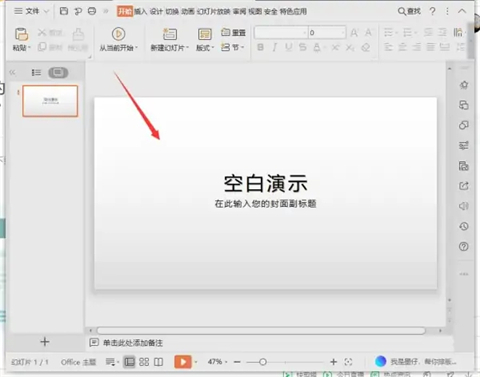Viewport: 480px width, 377px height.
Task: Start slideshow from current slide icon
Action: point(118,34)
